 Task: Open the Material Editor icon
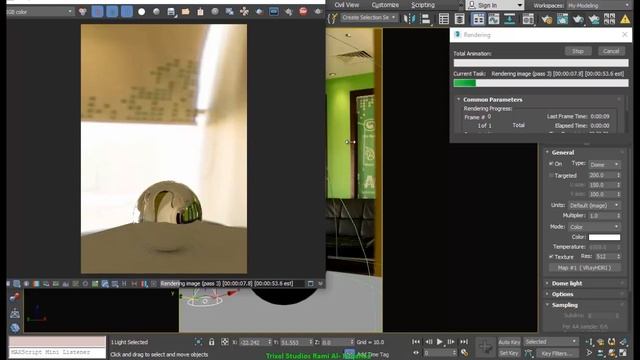click(x=528, y=18)
